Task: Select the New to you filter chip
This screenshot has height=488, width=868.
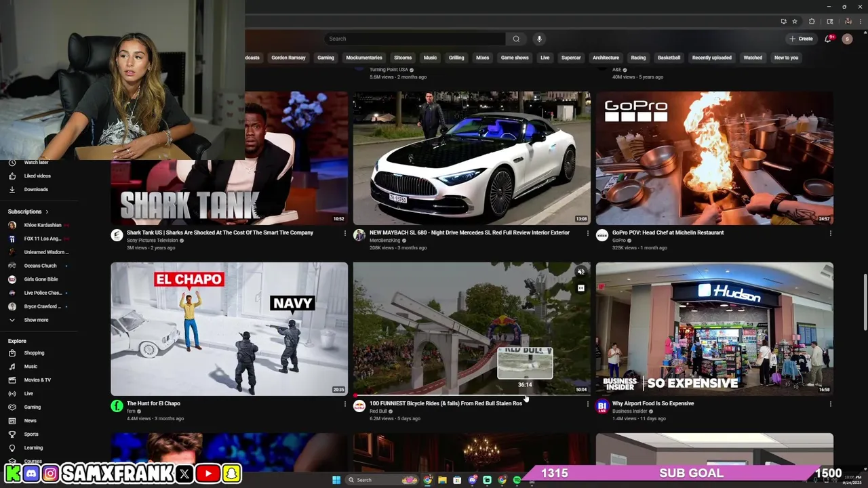Action: coord(786,58)
